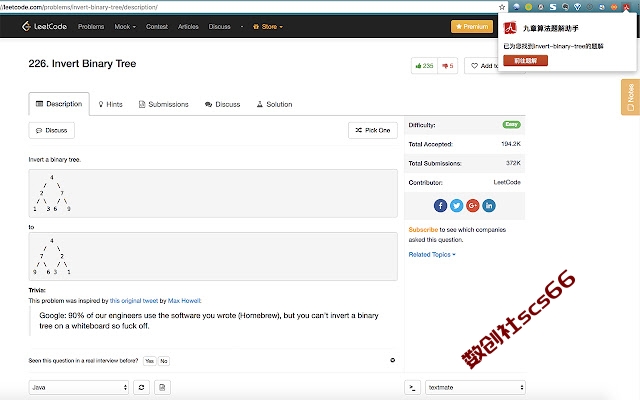Switch to the Hints tab
The width and height of the screenshot is (640, 400).
[x=111, y=104]
